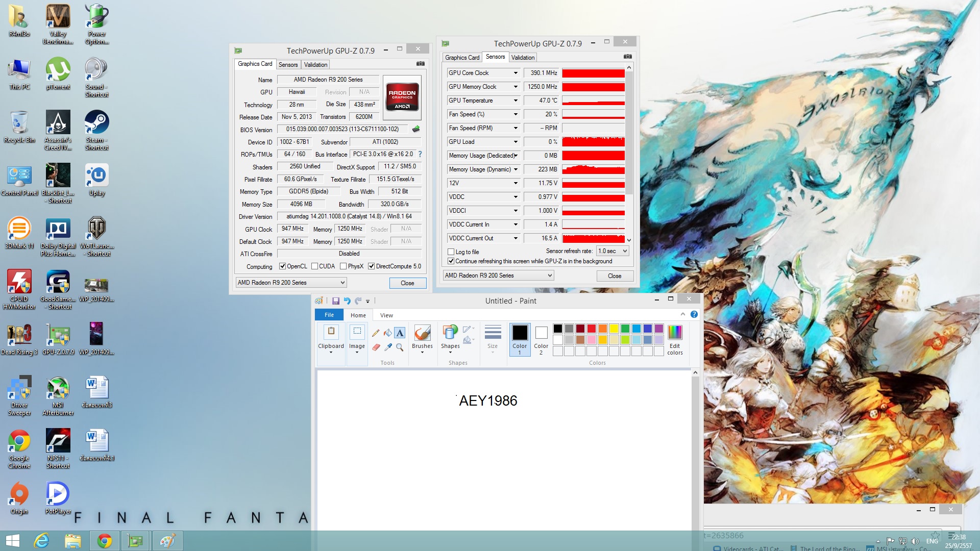Switch to the Validation tab in GPU-Z
The image size is (980, 551).
[x=315, y=65]
